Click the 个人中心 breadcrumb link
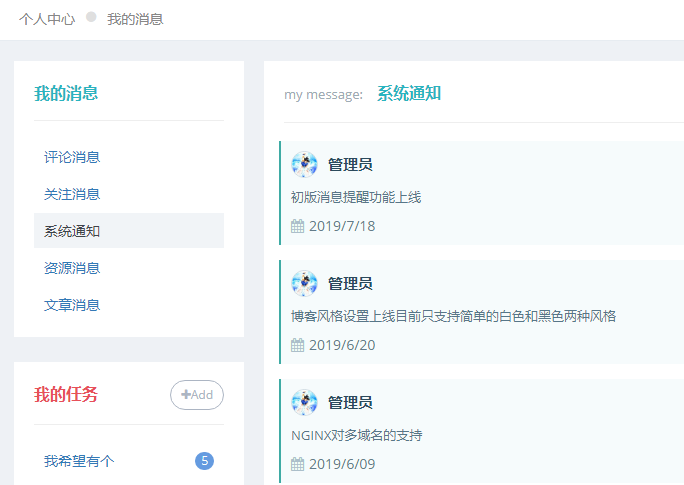Screen dimensions: 684x485 coord(47,19)
